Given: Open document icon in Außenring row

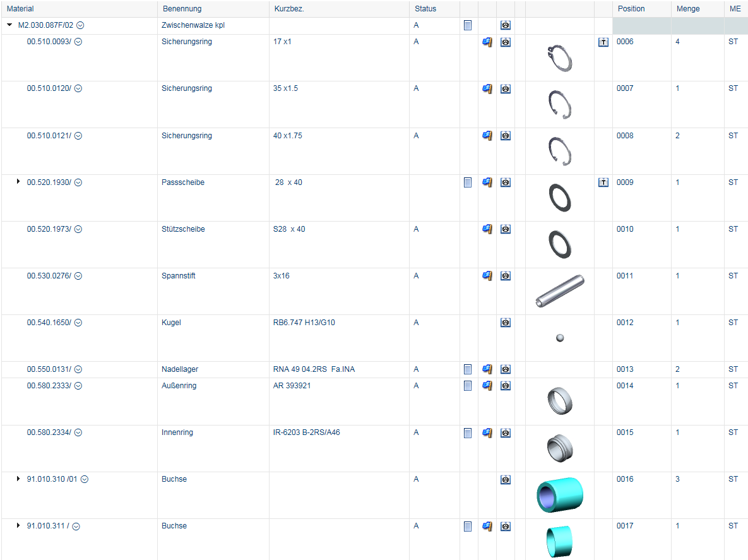Looking at the screenshot, I should [x=468, y=386].
